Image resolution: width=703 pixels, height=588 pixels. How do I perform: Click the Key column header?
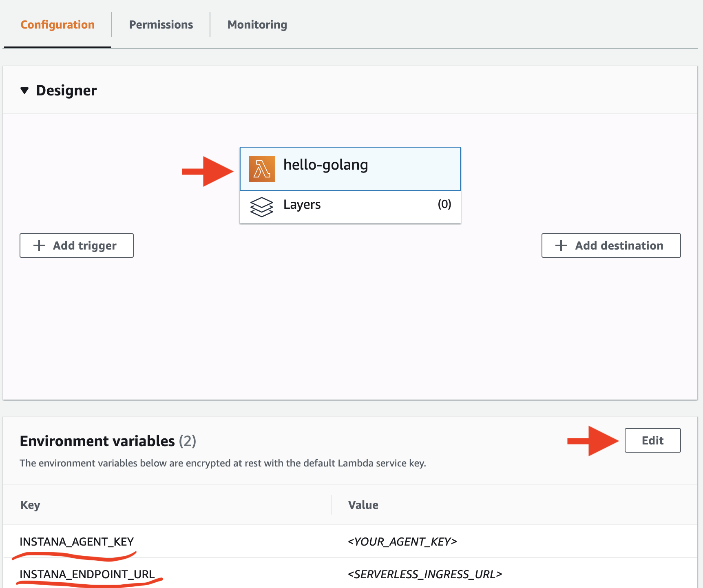click(30, 505)
